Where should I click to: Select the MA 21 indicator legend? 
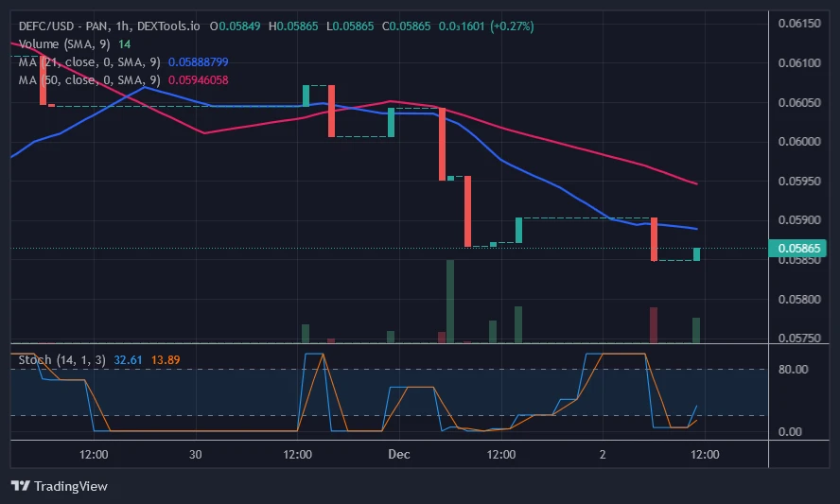[x=91, y=61]
